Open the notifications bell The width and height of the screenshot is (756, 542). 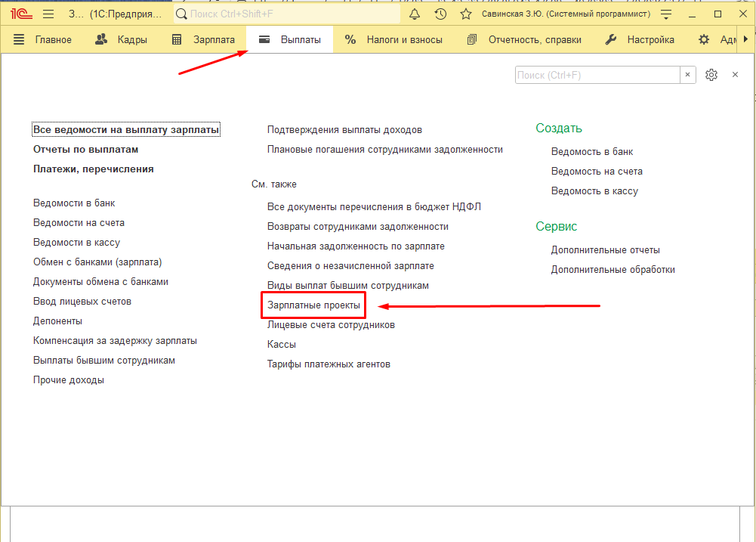coord(415,14)
